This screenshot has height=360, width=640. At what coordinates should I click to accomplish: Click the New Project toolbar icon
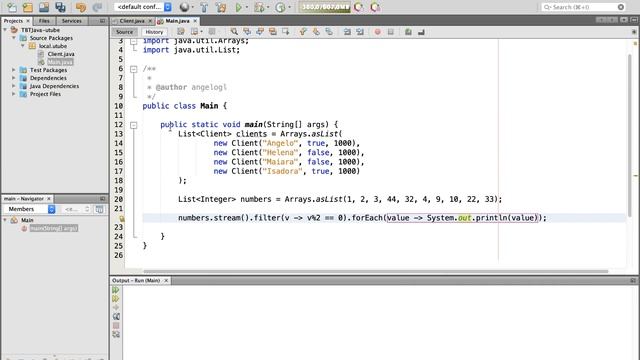tap(28, 7)
